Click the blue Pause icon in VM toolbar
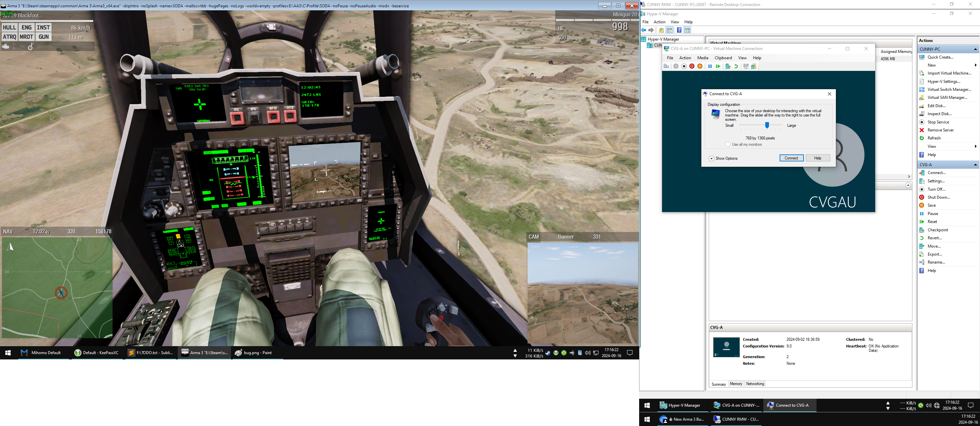Image resolution: width=980 pixels, height=426 pixels. tap(710, 66)
